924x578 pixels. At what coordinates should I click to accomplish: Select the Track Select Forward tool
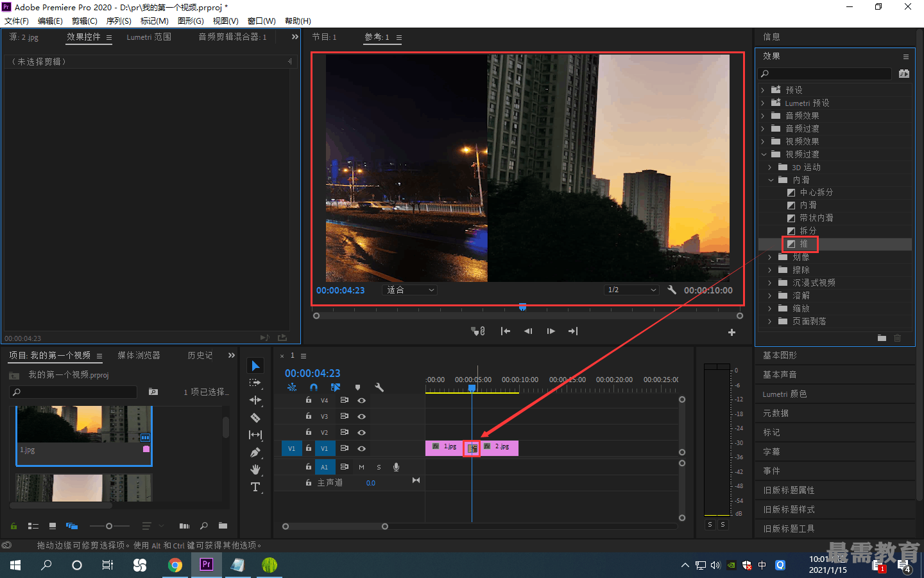point(255,383)
